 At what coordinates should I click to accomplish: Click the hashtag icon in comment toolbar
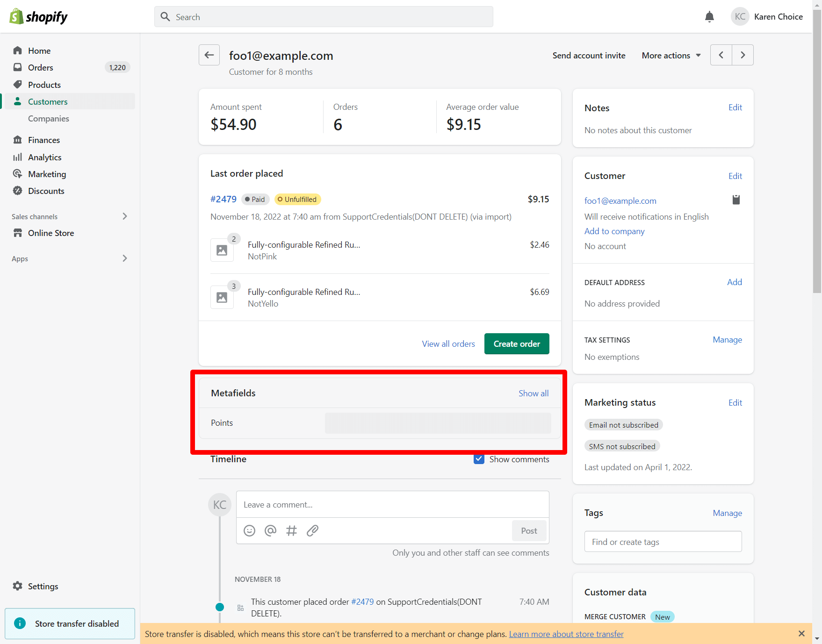[x=291, y=530]
